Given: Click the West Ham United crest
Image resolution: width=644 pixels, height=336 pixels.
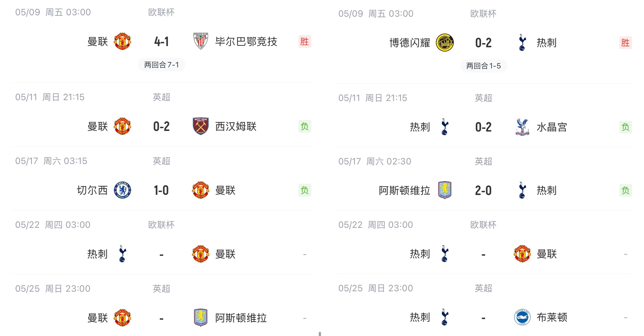Looking at the screenshot, I should (201, 126).
